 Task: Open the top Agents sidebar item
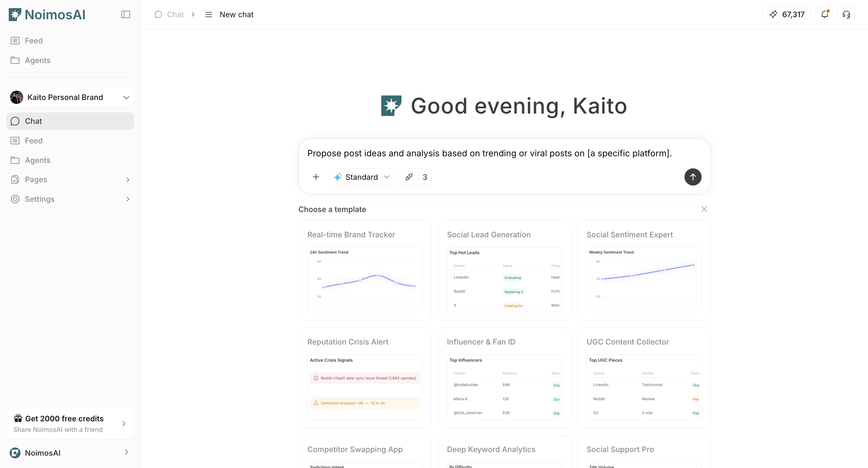click(x=70, y=60)
